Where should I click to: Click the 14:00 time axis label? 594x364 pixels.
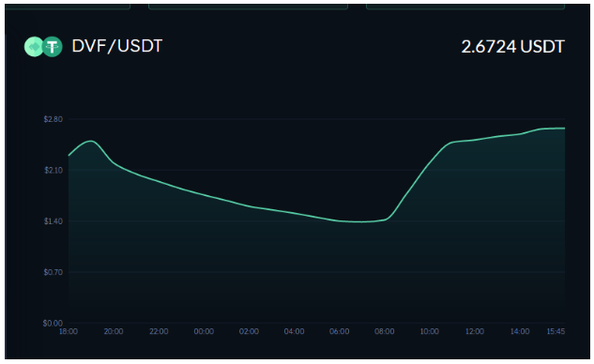[520, 331]
